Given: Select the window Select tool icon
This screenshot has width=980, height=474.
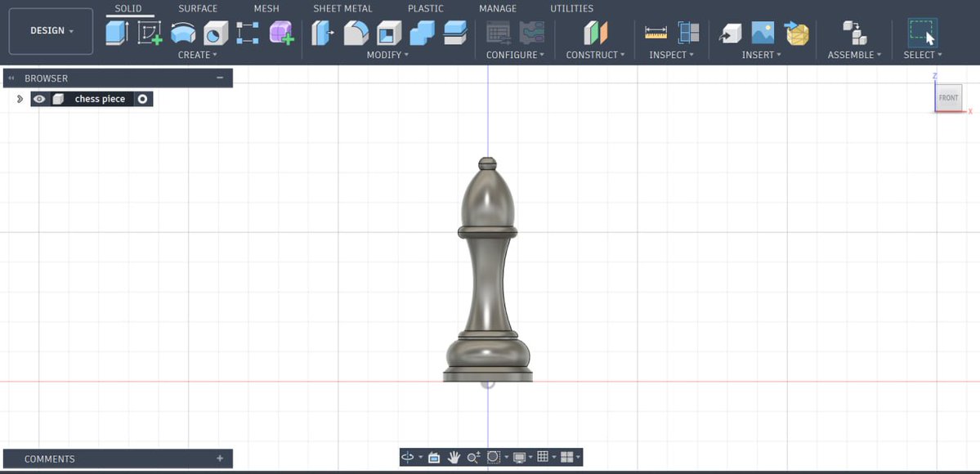Looking at the screenshot, I should click(x=923, y=33).
